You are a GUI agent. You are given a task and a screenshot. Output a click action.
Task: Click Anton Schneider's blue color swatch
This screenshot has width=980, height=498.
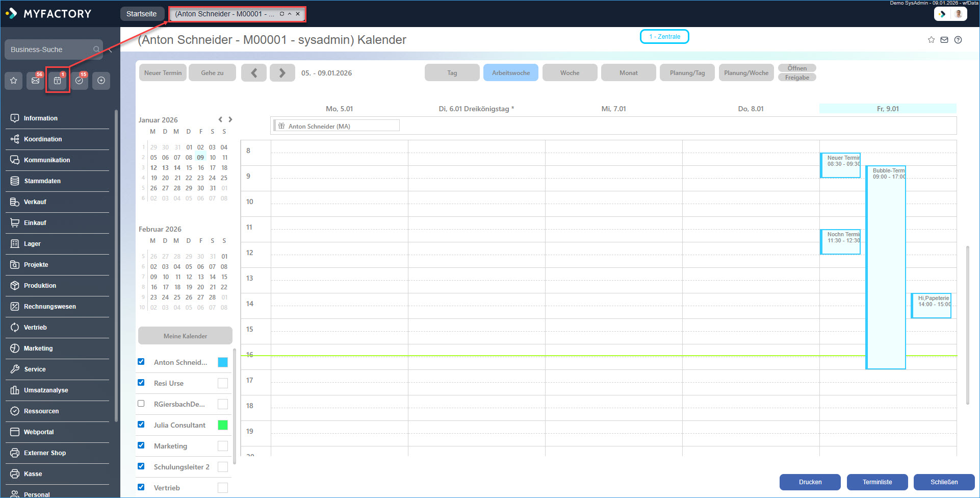point(223,362)
